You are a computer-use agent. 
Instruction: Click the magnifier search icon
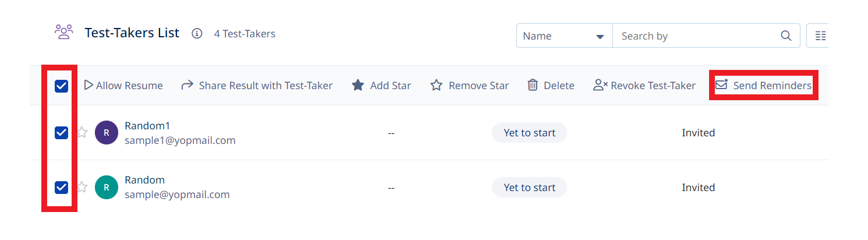coord(786,36)
